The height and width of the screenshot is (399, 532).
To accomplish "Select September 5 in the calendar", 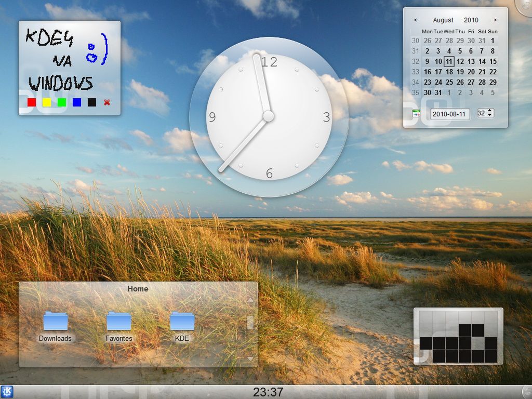I will 493,92.
